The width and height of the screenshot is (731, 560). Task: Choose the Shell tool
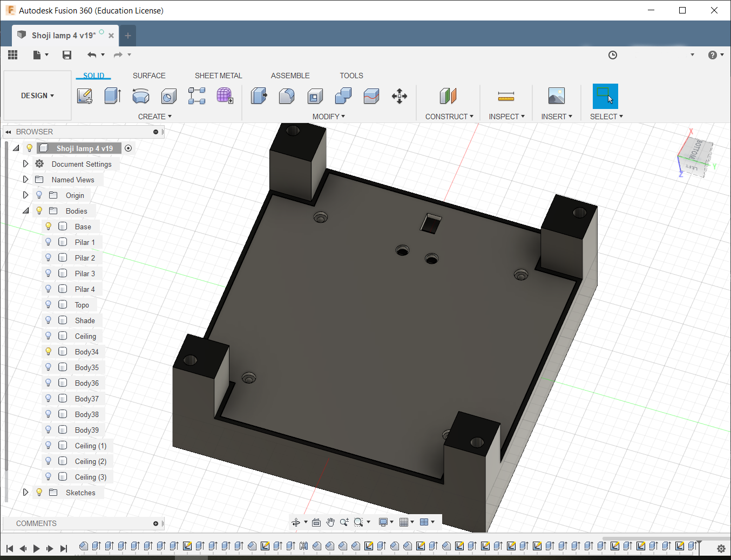315,96
